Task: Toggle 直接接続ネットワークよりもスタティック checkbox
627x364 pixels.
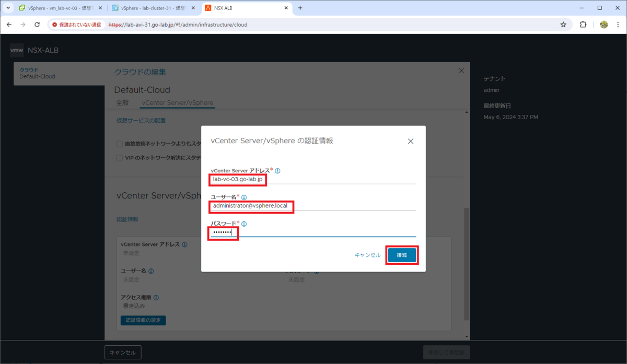Action: (120, 144)
